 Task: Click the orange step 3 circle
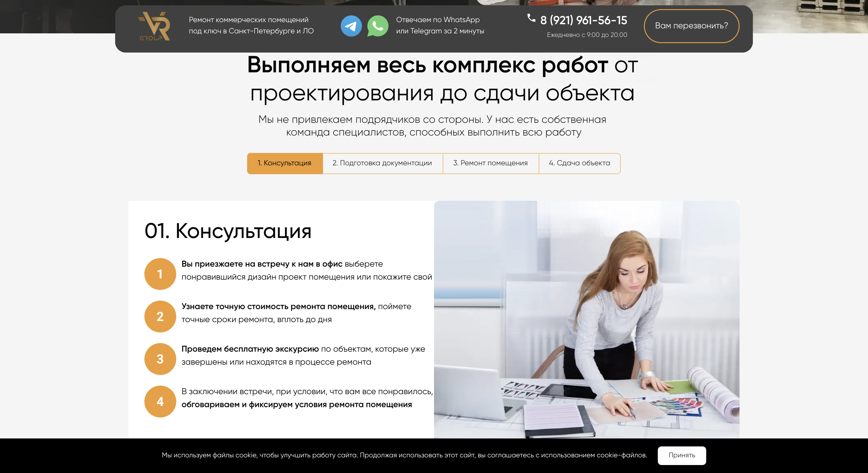[x=160, y=359]
